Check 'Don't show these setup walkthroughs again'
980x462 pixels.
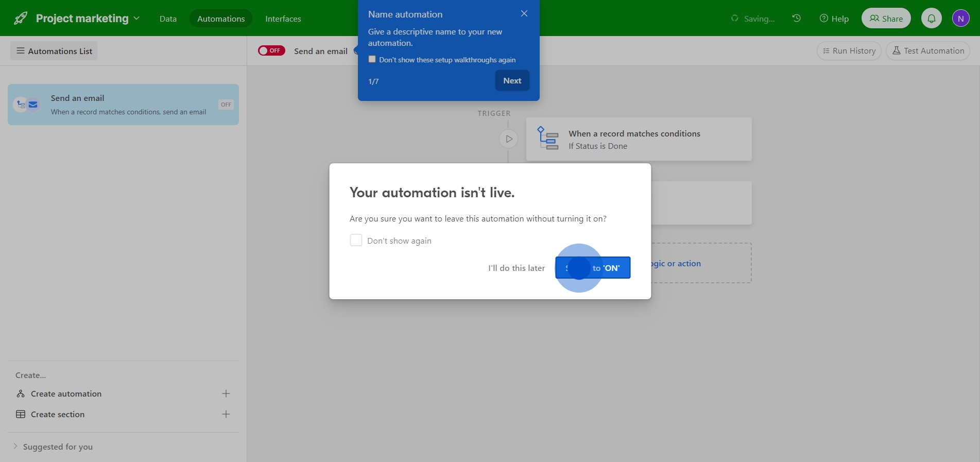click(372, 59)
